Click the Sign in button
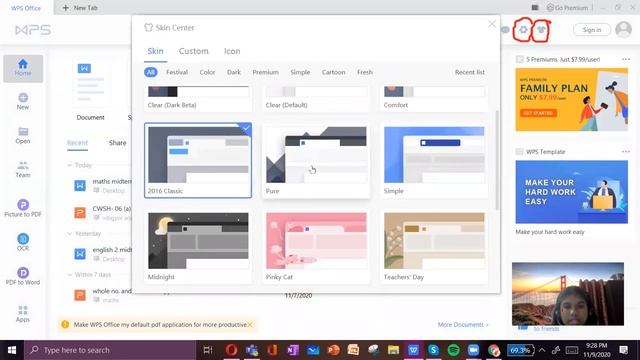The width and height of the screenshot is (640, 360). pos(591,29)
